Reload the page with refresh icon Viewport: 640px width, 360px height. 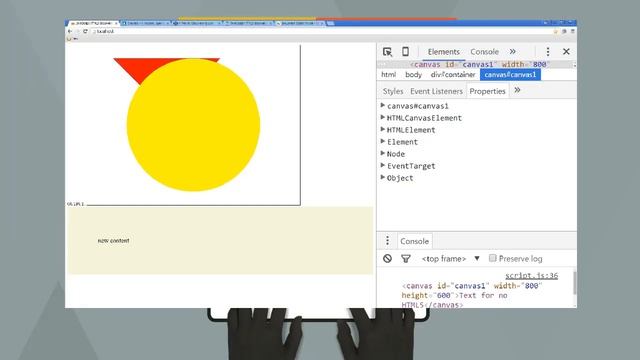coord(85,31)
